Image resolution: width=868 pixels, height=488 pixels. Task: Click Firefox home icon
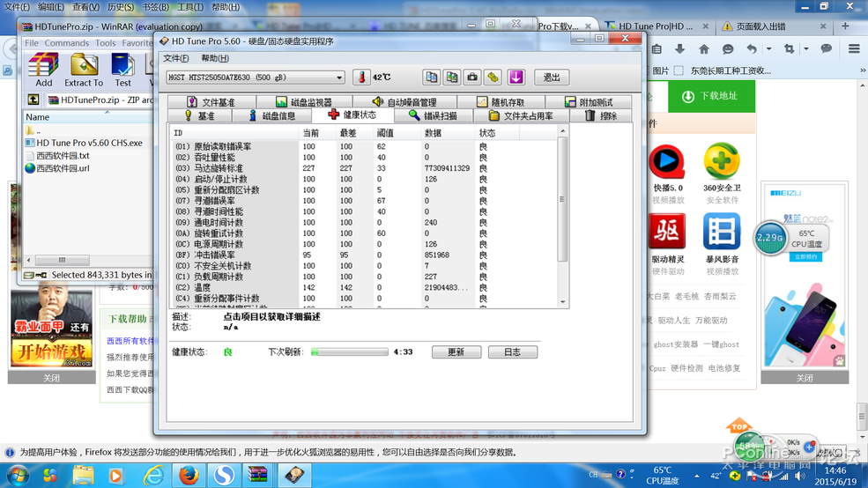click(703, 49)
